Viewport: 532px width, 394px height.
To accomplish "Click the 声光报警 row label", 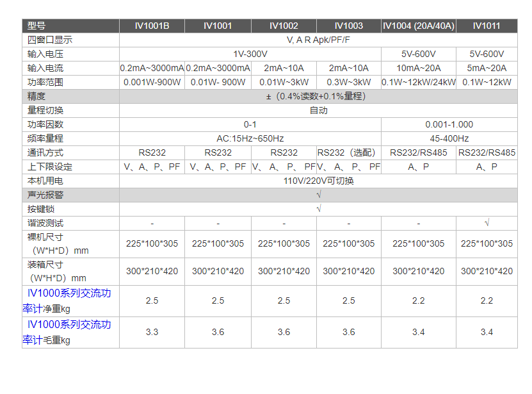I will tap(45, 195).
